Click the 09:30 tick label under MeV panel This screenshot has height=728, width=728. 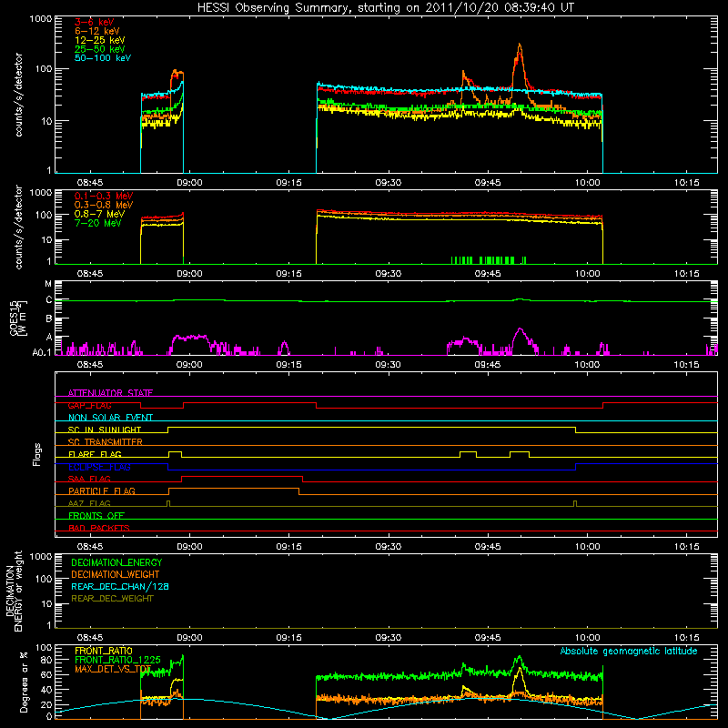[x=389, y=274]
